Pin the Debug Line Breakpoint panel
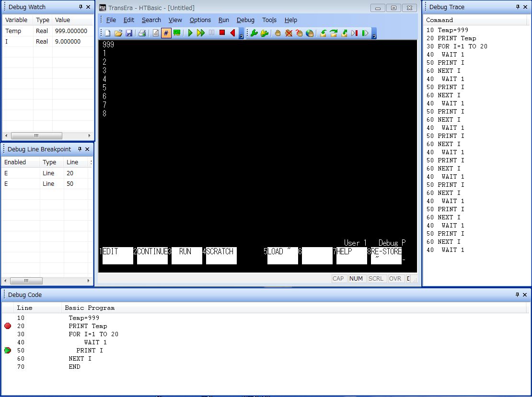This screenshot has height=397, width=532. (80, 149)
